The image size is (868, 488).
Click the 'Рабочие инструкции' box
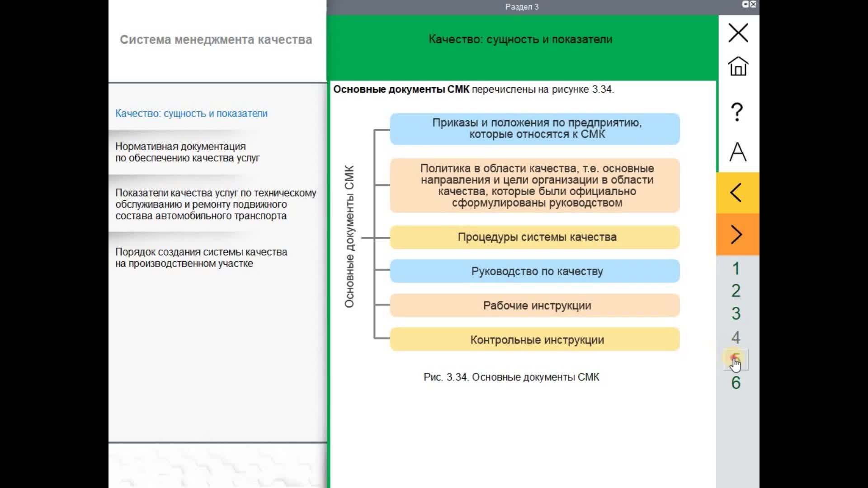pos(535,305)
